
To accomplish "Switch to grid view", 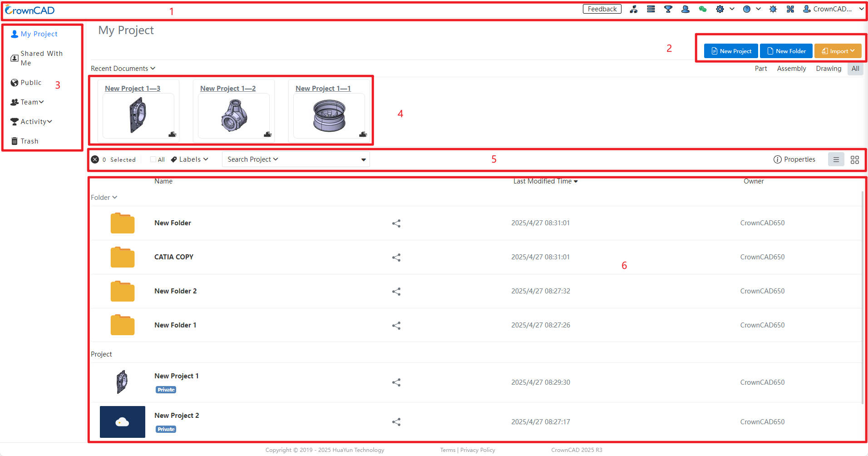I will point(855,160).
